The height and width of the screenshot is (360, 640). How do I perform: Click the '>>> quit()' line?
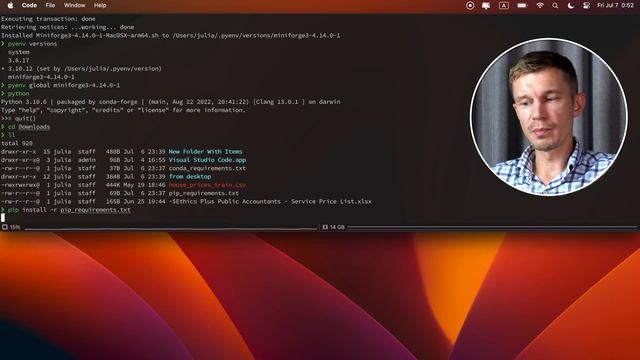pos(18,118)
